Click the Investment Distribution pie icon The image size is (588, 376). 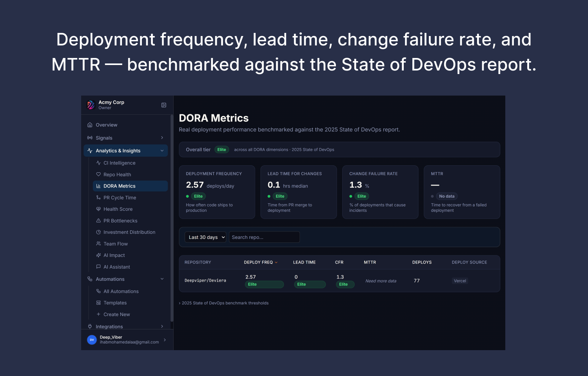(98, 232)
